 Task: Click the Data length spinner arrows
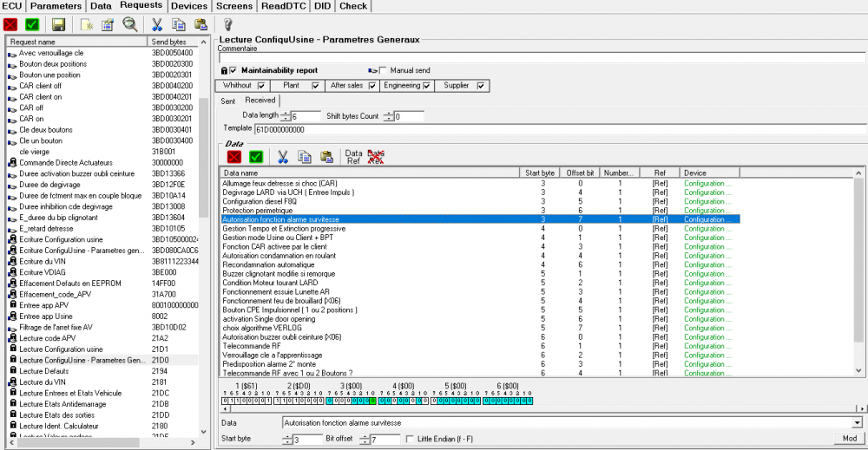[285, 116]
